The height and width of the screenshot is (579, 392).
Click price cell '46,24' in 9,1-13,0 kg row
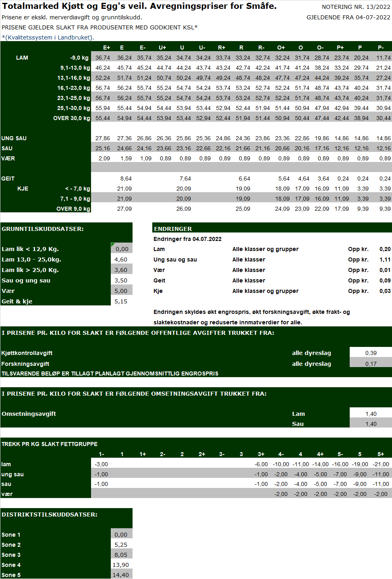click(103, 68)
